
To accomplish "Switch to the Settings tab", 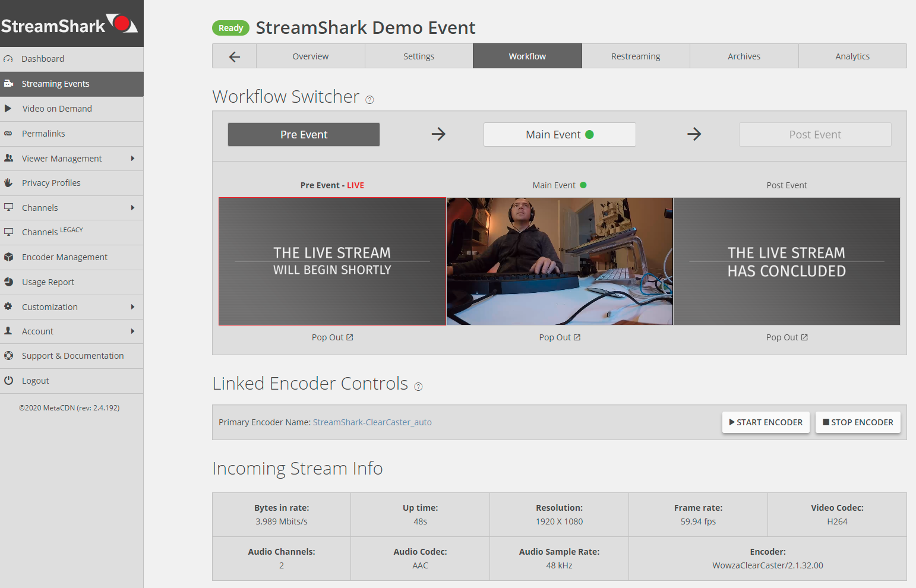I will coord(419,56).
